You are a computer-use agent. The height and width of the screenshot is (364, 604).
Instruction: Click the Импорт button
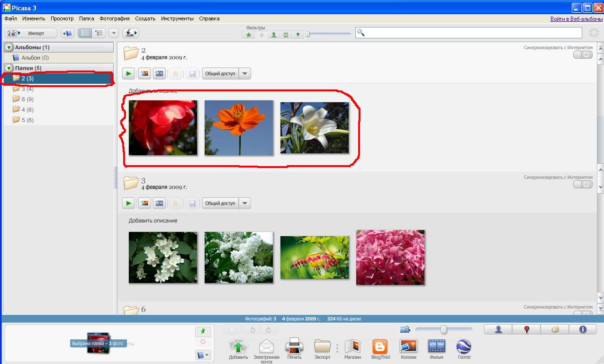[x=31, y=33]
